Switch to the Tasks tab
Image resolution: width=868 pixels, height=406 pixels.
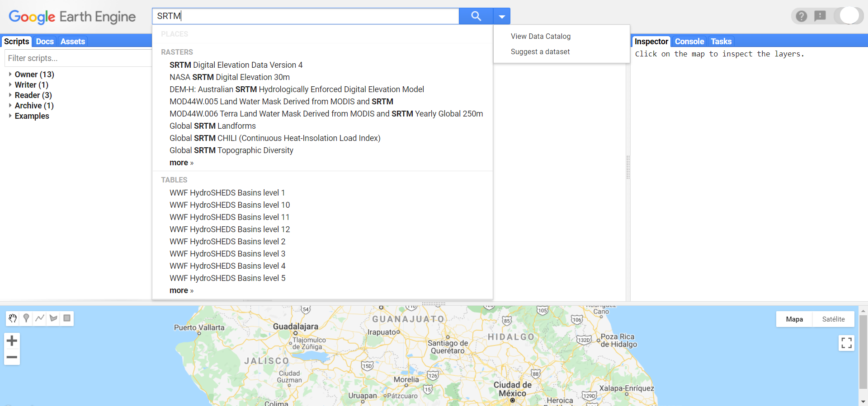[721, 42]
